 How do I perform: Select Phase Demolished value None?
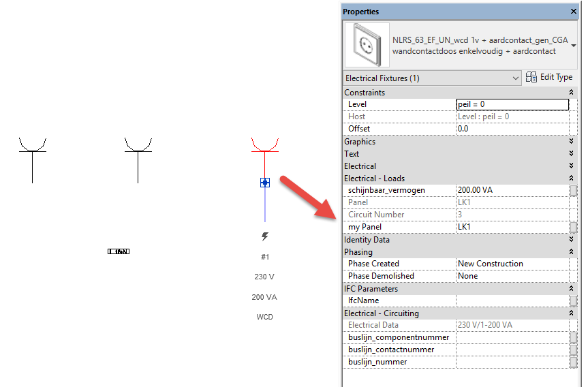pos(512,276)
